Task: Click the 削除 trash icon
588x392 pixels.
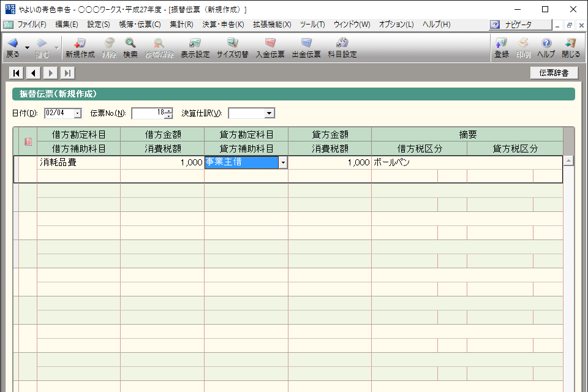Action: 110,43
